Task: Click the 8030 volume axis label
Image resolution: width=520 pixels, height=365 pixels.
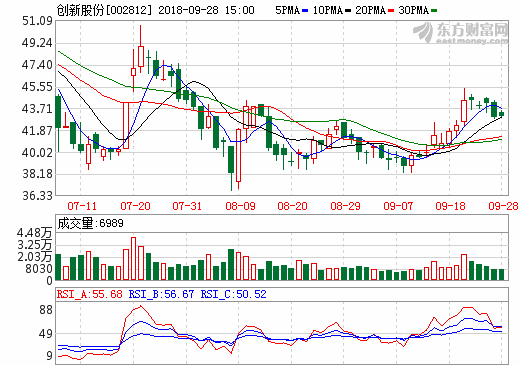Action: tap(39, 269)
